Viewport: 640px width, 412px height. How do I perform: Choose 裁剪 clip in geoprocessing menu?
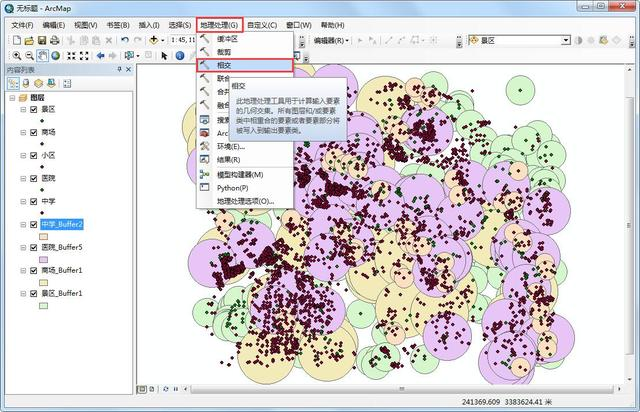click(244, 52)
